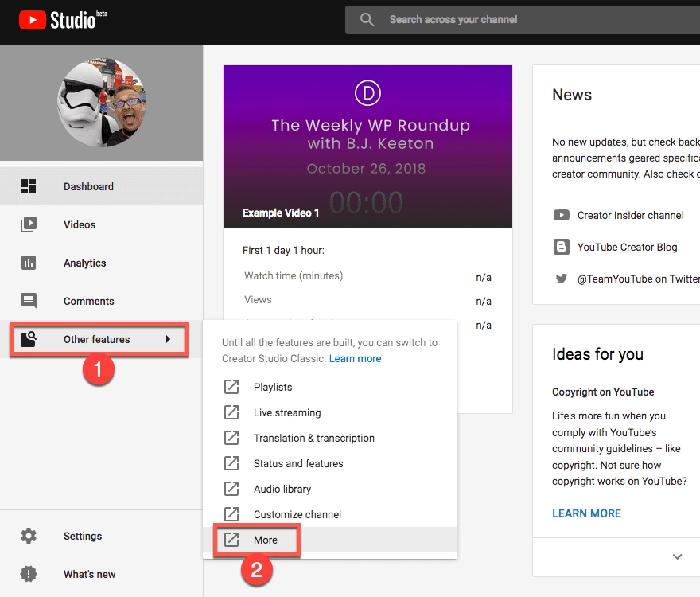This screenshot has height=597, width=700.
Task: Open Dashboard from the sidebar
Action: pyautogui.click(x=88, y=186)
